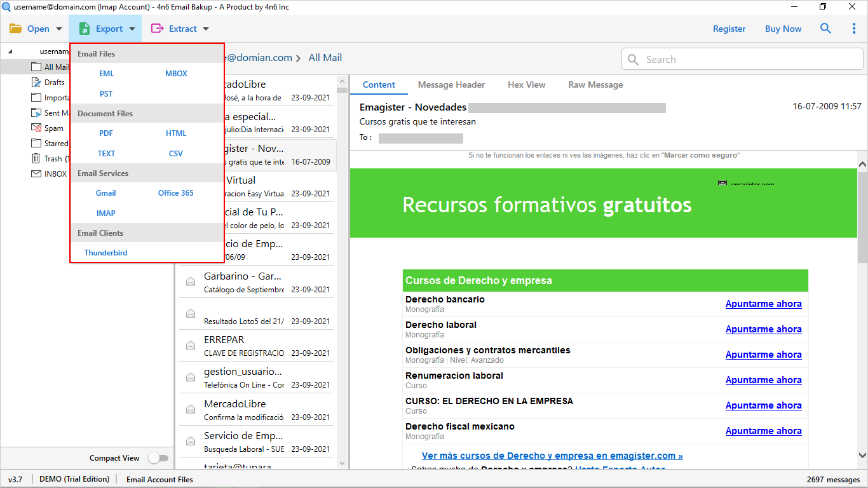Click Apuntarme ahora for Renumeracion laboral

coord(764,380)
